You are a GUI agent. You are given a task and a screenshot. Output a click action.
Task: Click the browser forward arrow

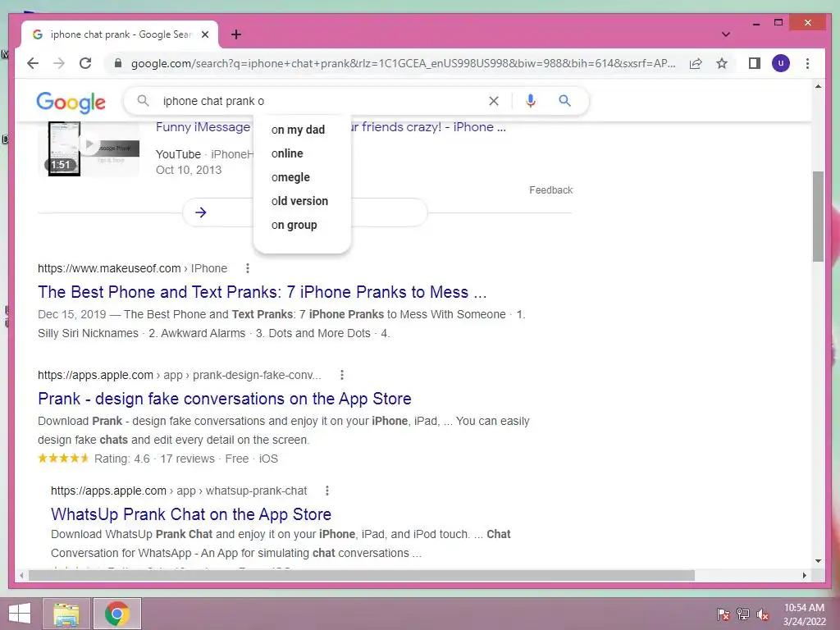pos(59,63)
